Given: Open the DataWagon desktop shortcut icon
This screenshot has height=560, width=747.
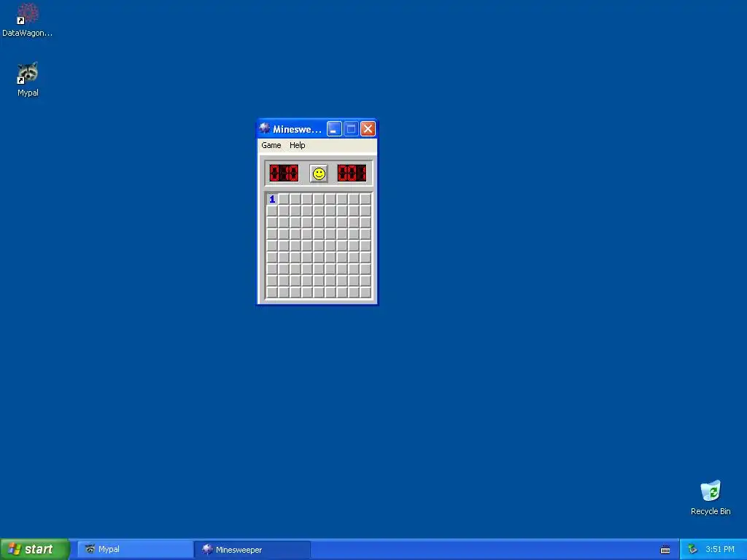Looking at the screenshot, I should tap(27, 20).
